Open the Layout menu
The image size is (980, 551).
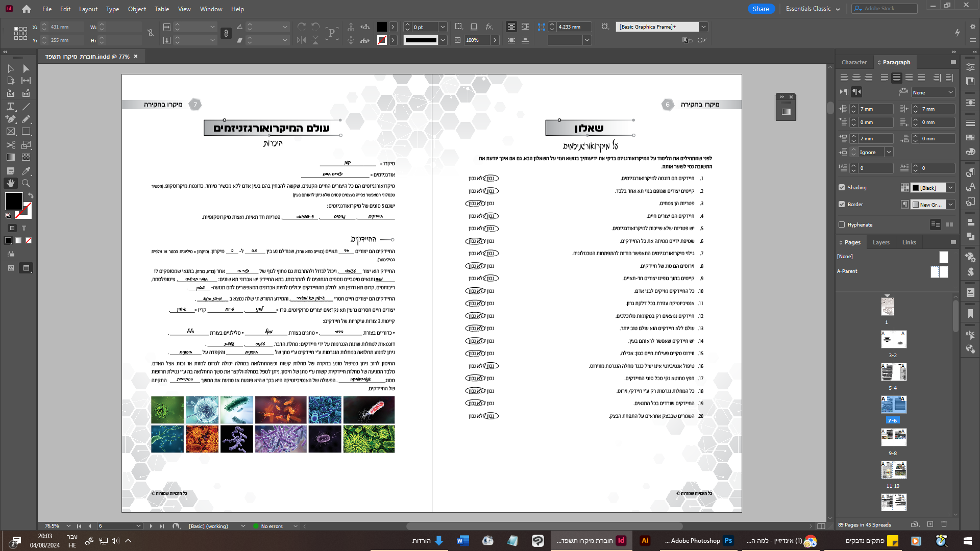pos(88,9)
